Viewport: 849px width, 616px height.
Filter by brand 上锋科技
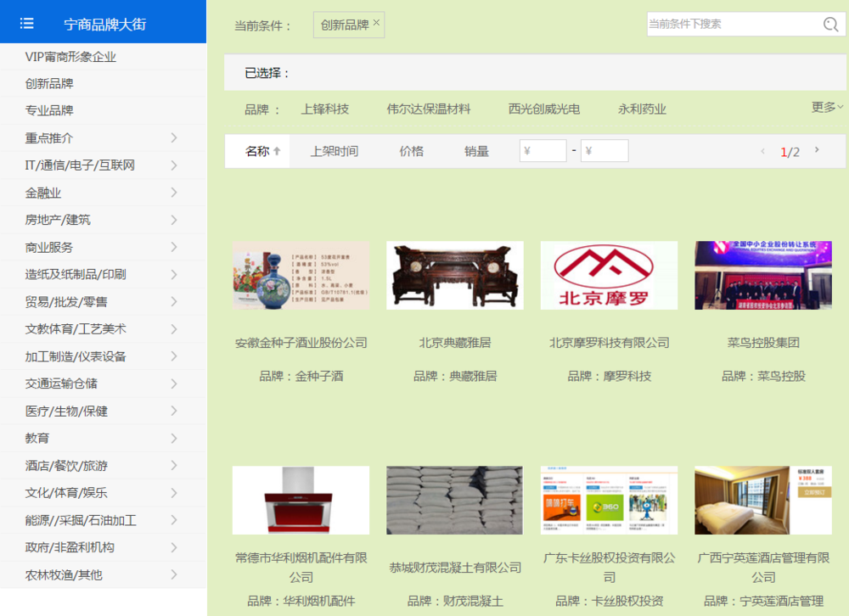325,109
